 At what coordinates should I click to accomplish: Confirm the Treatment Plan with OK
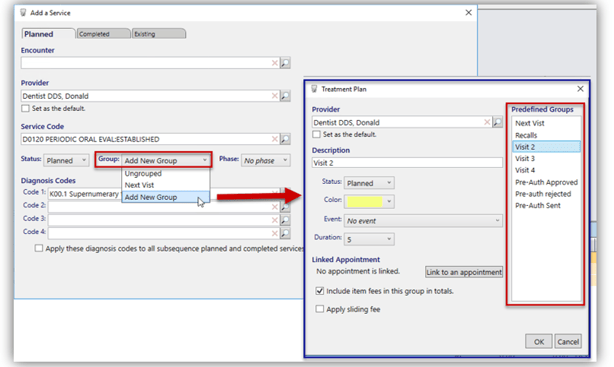tap(539, 342)
